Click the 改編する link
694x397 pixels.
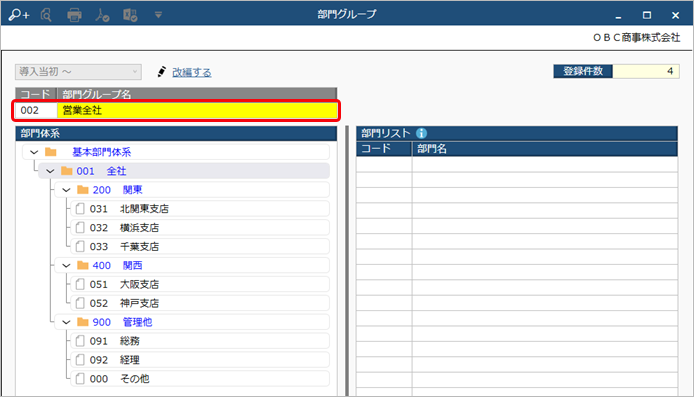point(192,72)
